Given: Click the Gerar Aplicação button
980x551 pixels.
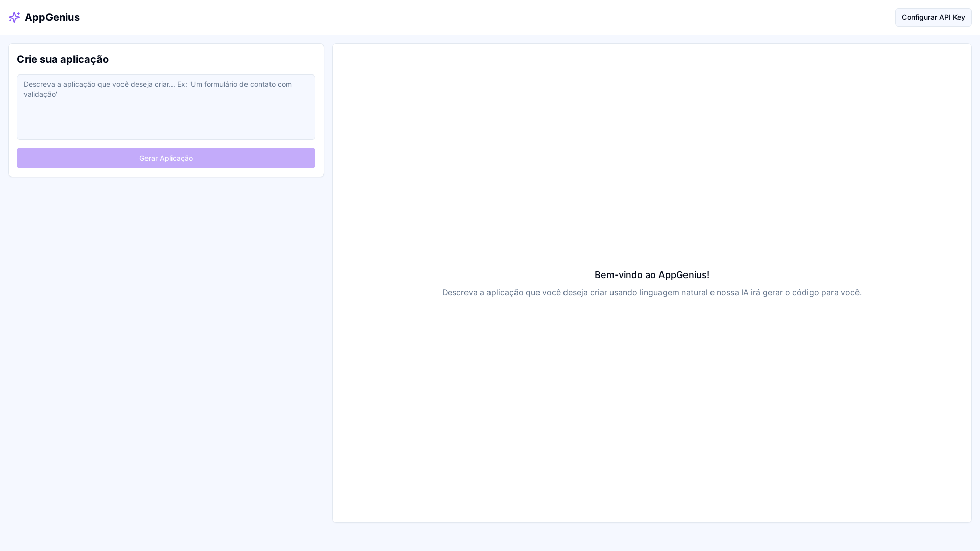Looking at the screenshot, I should pyautogui.click(x=166, y=158).
